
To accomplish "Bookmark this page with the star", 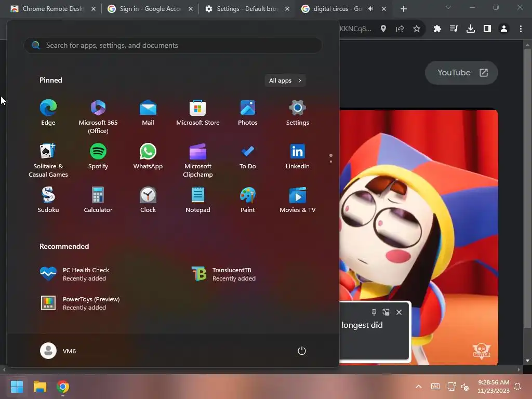I will pyautogui.click(x=417, y=29).
